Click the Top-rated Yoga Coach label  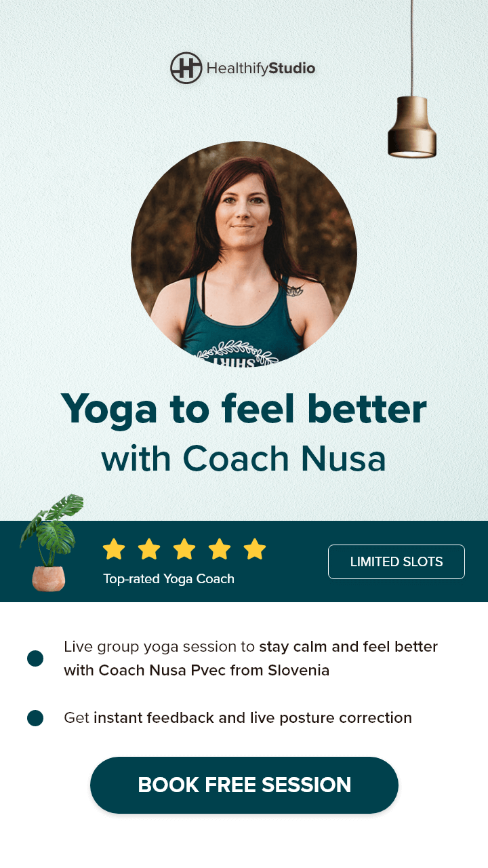pos(169,579)
